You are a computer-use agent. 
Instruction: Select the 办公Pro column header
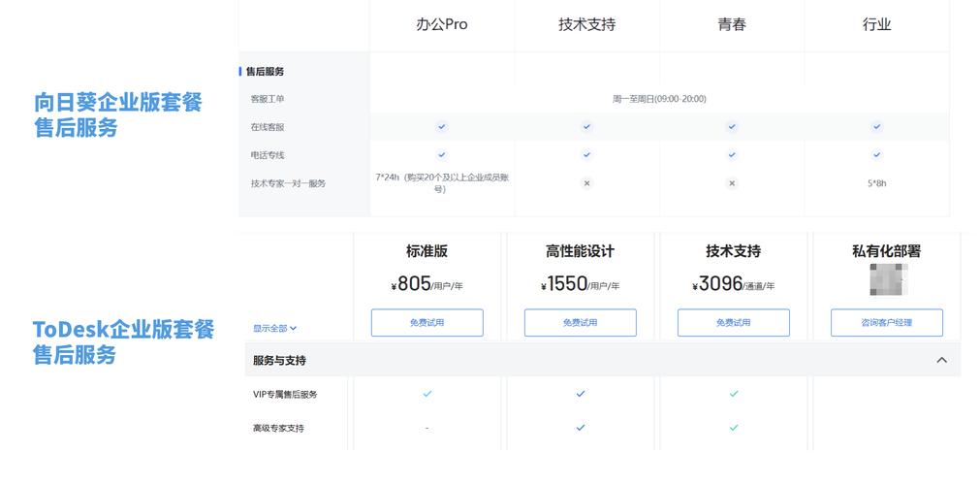click(441, 24)
